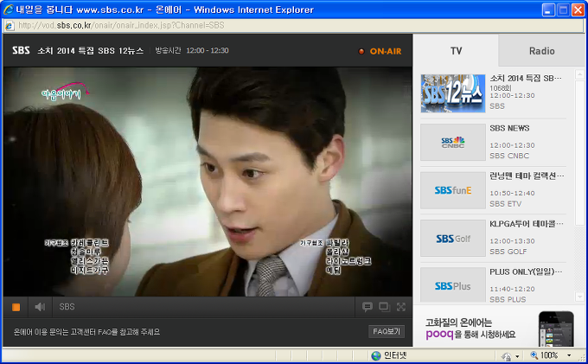Open 런닝맨 테마 컬렉션 program title

(526, 176)
